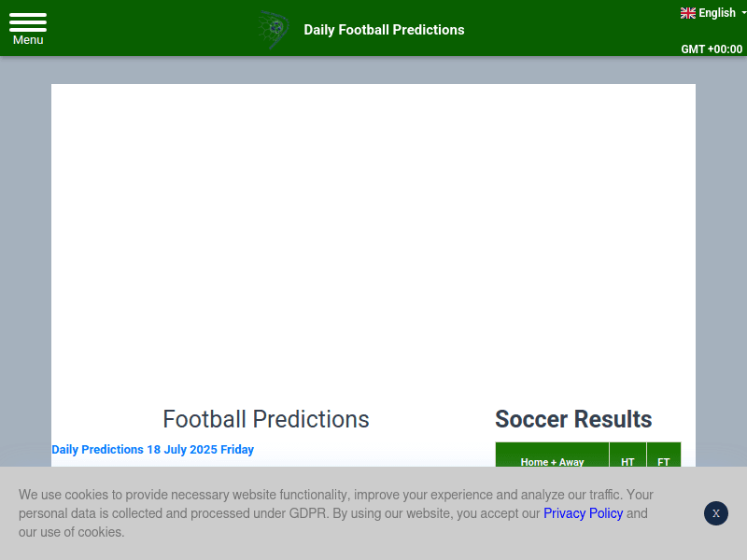Image resolution: width=747 pixels, height=560 pixels.
Task: Expand the language selector chevron
Action: pos(741,13)
